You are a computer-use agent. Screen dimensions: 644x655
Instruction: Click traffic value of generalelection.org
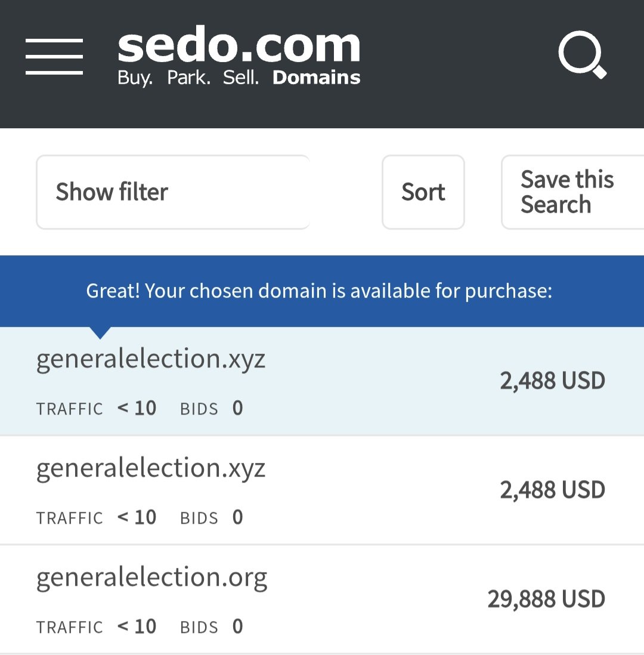[x=137, y=626]
